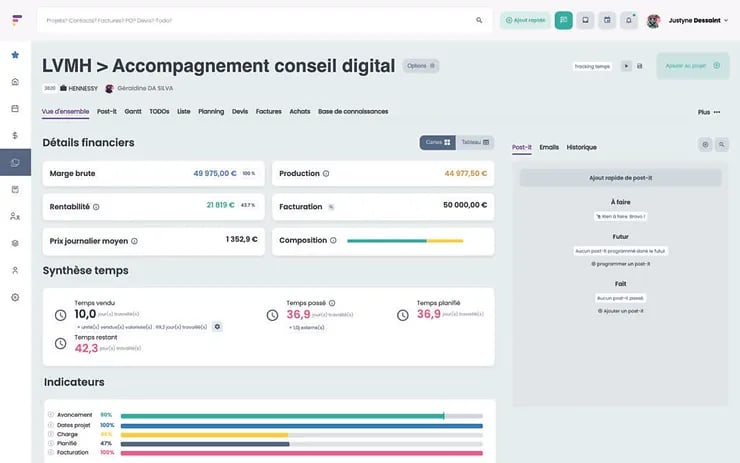Switch to Emails tab in side panel
This screenshot has width=740, height=463.
click(x=549, y=147)
